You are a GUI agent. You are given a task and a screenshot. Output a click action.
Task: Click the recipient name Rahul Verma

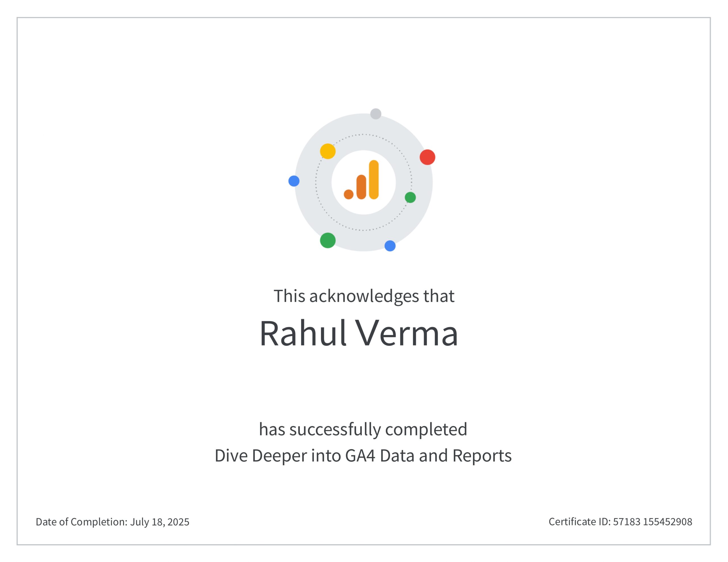(x=359, y=334)
